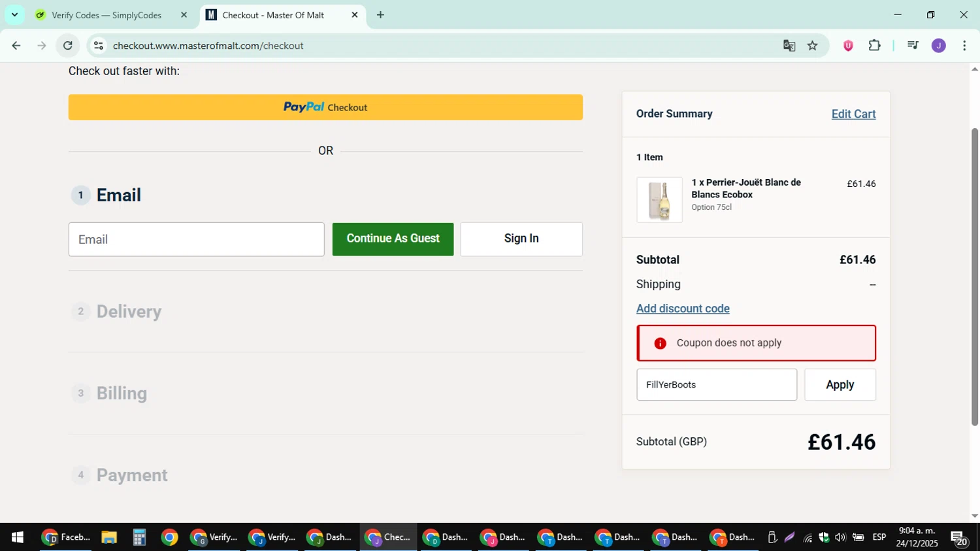This screenshot has height=551, width=980.
Task: Reload the checkout page
Action: click(68, 46)
